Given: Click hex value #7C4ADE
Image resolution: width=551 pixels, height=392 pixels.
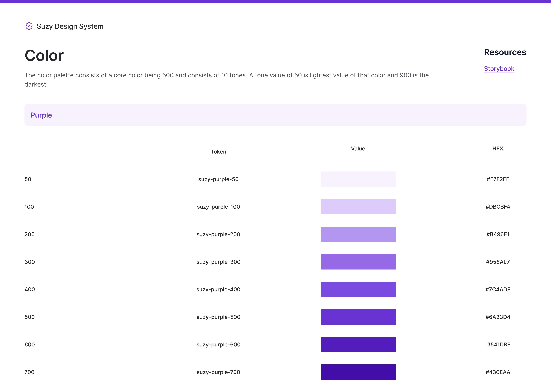Looking at the screenshot, I should point(498,289).
